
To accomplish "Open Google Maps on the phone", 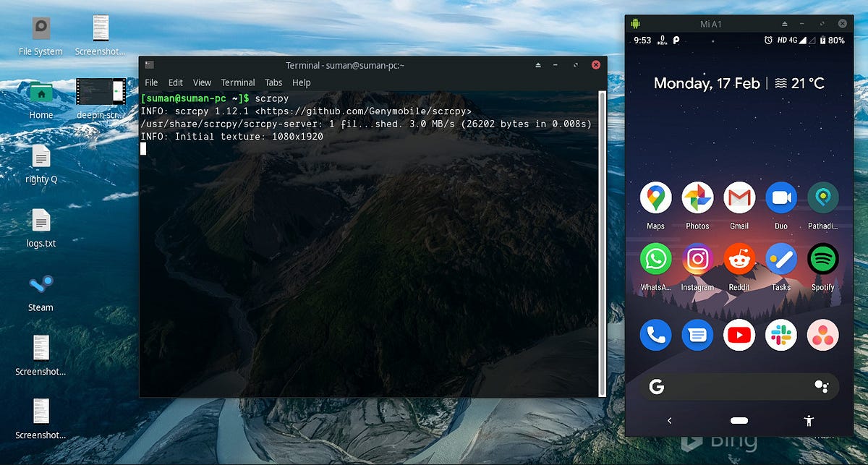I will pos(655,197).
